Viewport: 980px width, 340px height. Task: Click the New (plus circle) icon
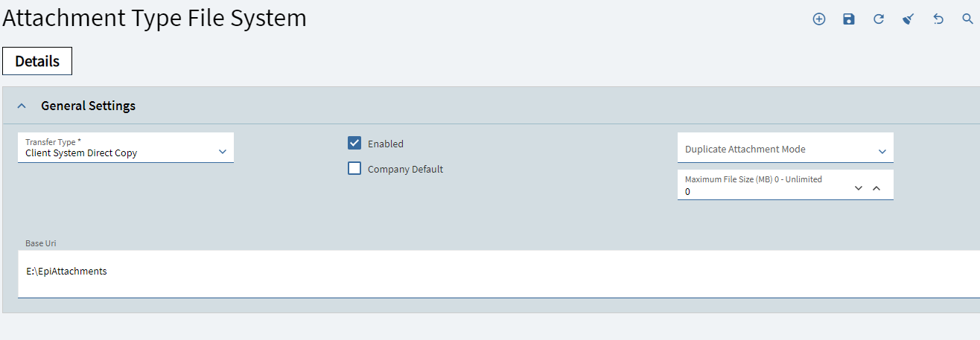pos(819,19)
